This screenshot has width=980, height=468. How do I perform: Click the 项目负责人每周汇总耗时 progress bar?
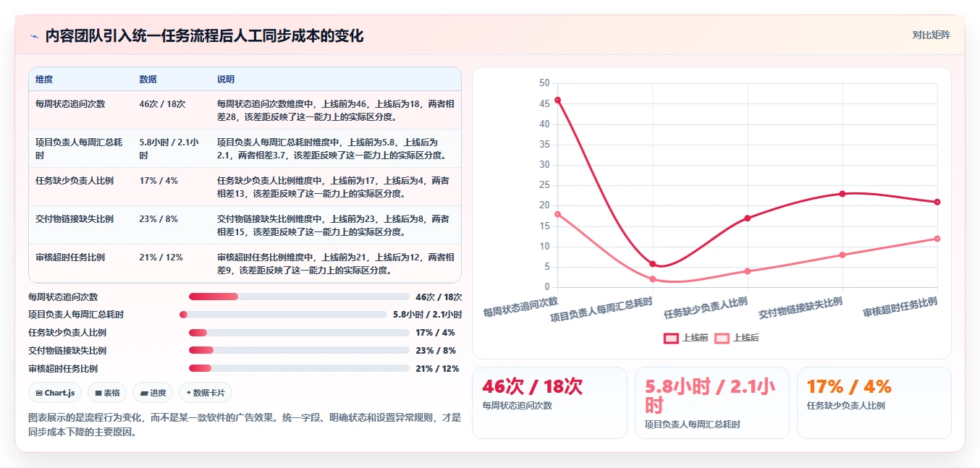(283, 315)
